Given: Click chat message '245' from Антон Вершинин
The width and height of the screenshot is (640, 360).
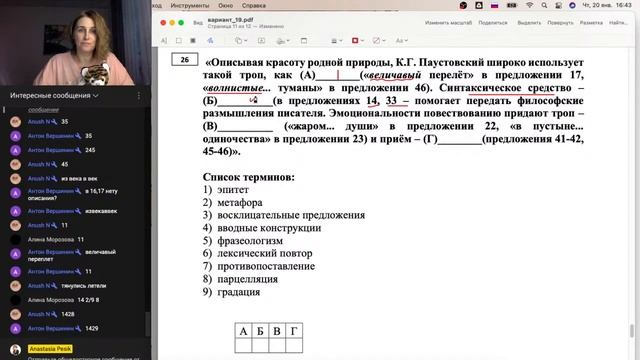Looking at the screenshot, I should [90, 150].
